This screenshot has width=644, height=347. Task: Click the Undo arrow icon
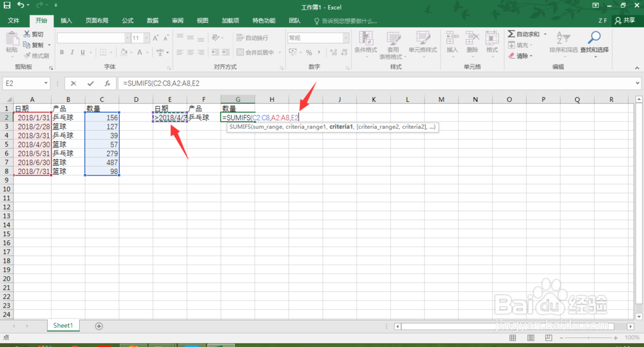(21, 5)
